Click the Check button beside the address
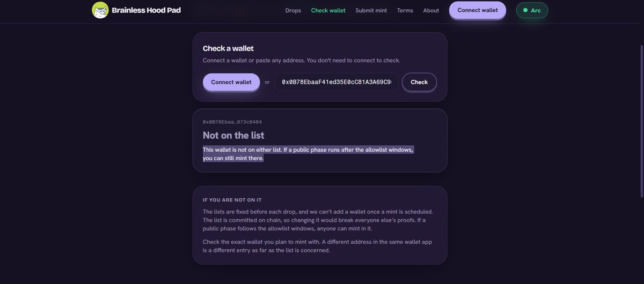Screen dimensions: 644x284 419,82
